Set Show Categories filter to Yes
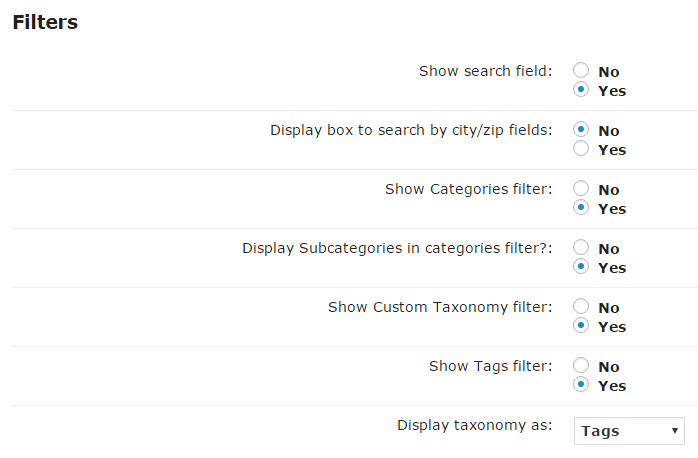The image size is (698, 458). click(580, 207)
